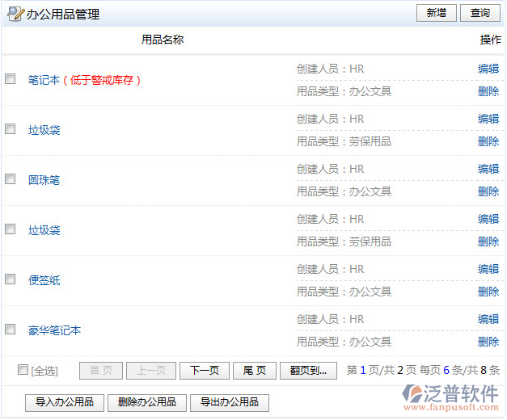Screen dimensions: 507x420
Task: Open the 圆珠笔 item name link
Action: pyautogui.click(x=44, y=180)
